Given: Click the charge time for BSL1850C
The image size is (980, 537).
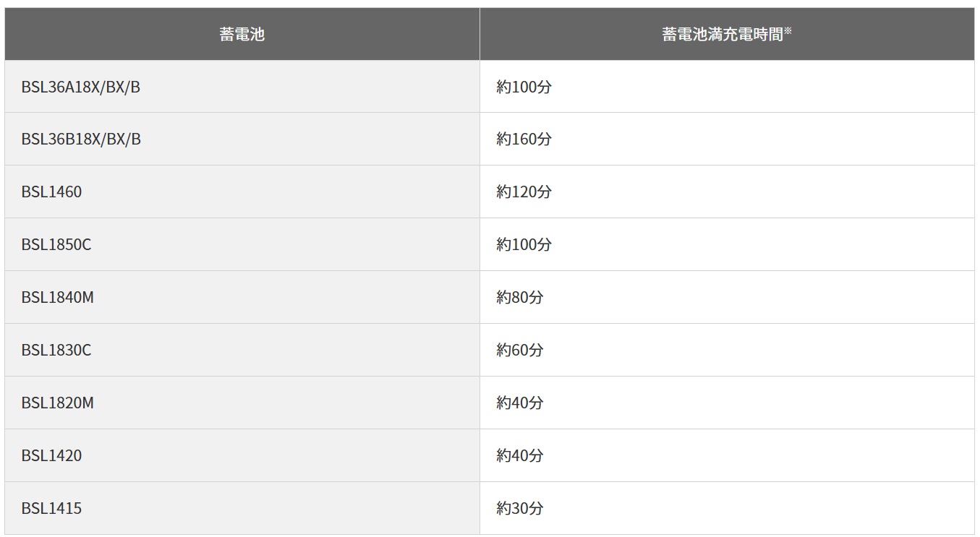Looking at the screenshot, I should [x=524, y=244].
